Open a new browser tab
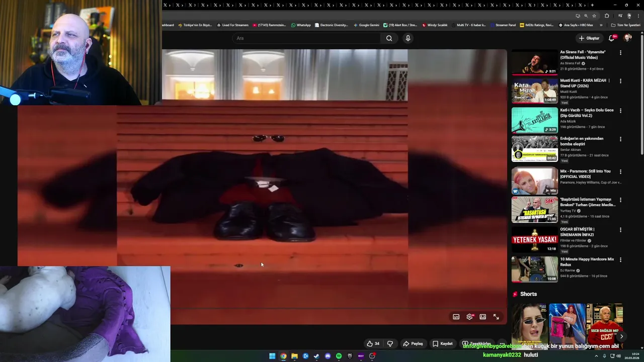The image size is (644, 362). (x=592, y=5)
